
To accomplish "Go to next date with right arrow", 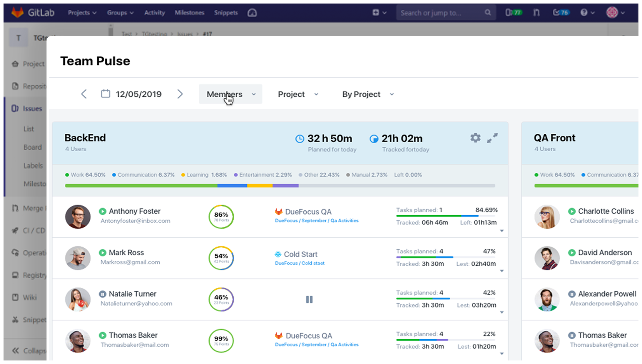I will [x=180, y=94].
